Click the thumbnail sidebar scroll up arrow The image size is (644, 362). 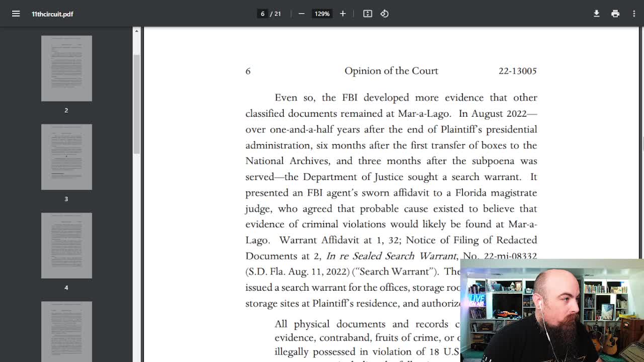136,31
